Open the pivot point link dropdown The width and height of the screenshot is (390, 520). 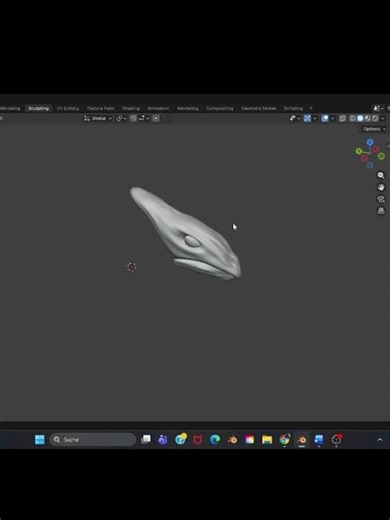(x=121, y=118)
